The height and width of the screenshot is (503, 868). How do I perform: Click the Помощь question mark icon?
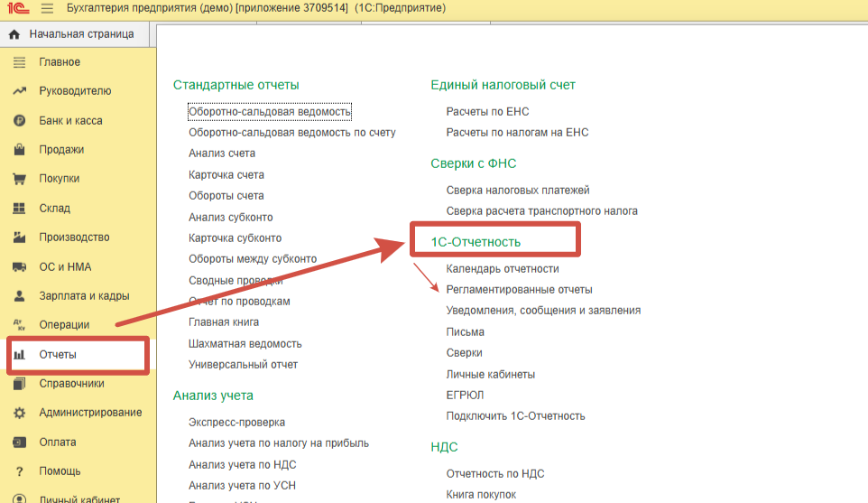(19, 471)
